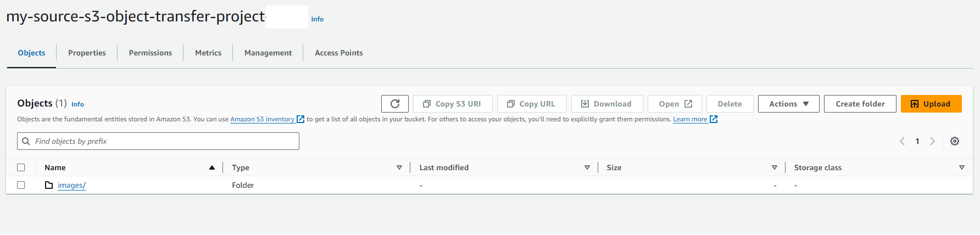Open the Amazon S3 inventory link
This screenshot has height=235, width=980.
pos(267,119)
